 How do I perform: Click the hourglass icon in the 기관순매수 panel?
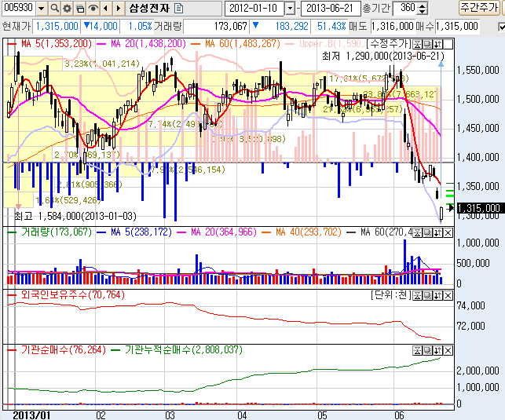click(417, 350)
